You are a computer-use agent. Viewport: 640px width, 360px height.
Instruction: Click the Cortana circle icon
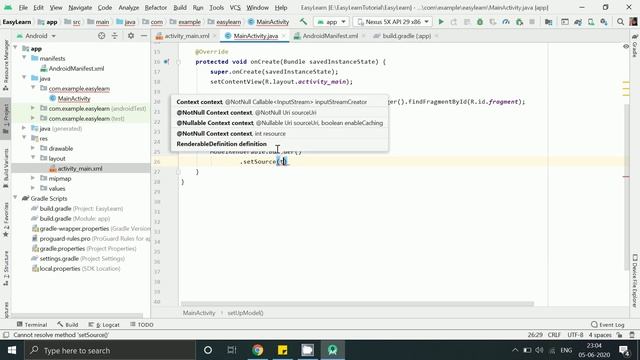(208, 350)
